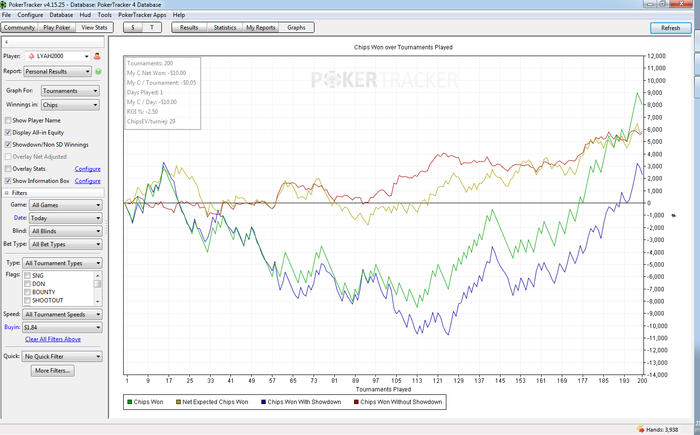Screen dimensions: 700x435
Task: Switch to the View Stats tab
Action: click(x=94, y=28)
